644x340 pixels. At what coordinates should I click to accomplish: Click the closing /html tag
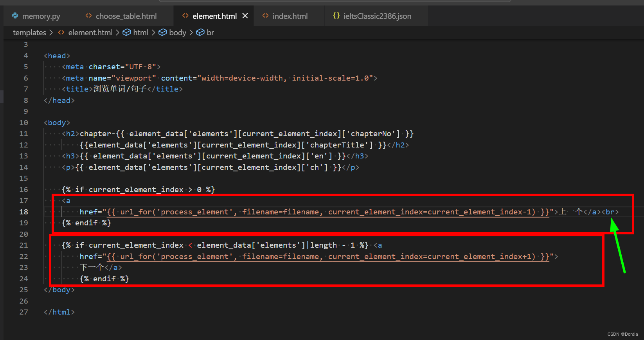[59, 312]
